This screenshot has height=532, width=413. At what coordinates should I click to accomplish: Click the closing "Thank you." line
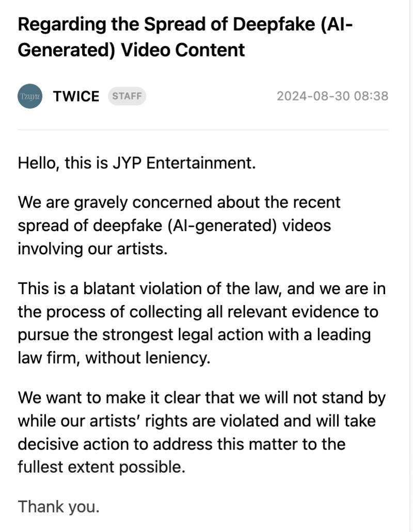pyautogui.click(x=58, y=506)
